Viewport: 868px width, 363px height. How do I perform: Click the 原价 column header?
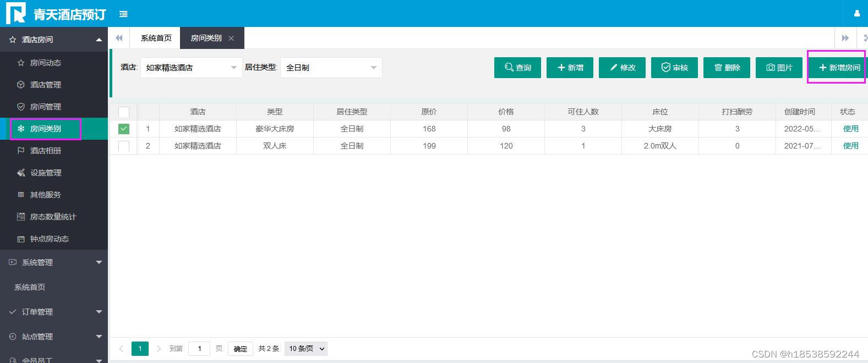(429, 112)
